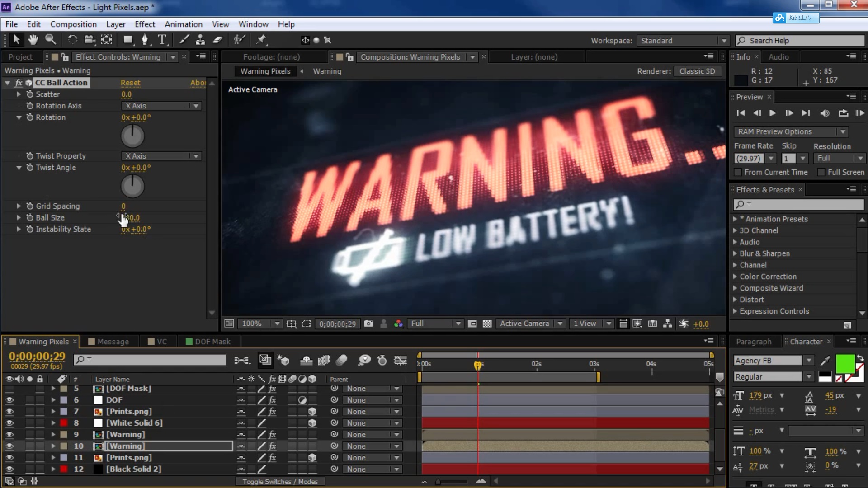Screen dimensions: 868x488
Task: Click the snapshot camera icon
Action: [368, 324]
